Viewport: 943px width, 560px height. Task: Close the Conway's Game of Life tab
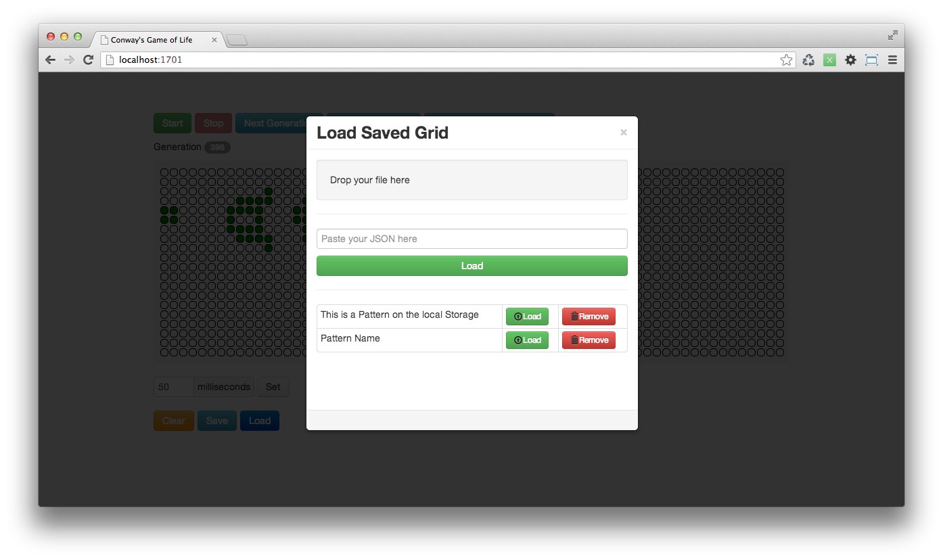click(x=214, y=40)
